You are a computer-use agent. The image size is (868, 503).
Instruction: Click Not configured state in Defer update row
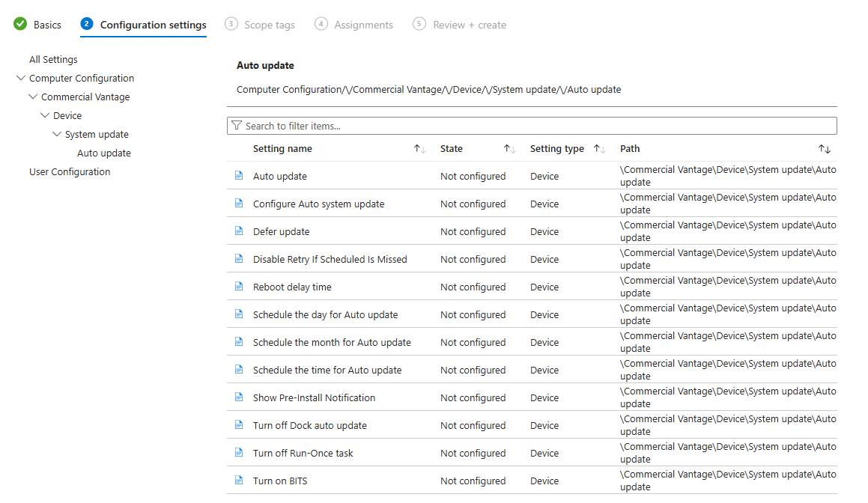473,232
